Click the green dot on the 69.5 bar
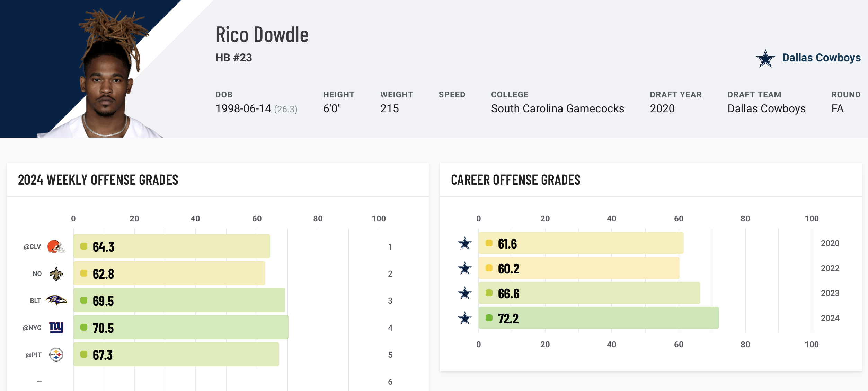868x391 pixels. (84, 300)
